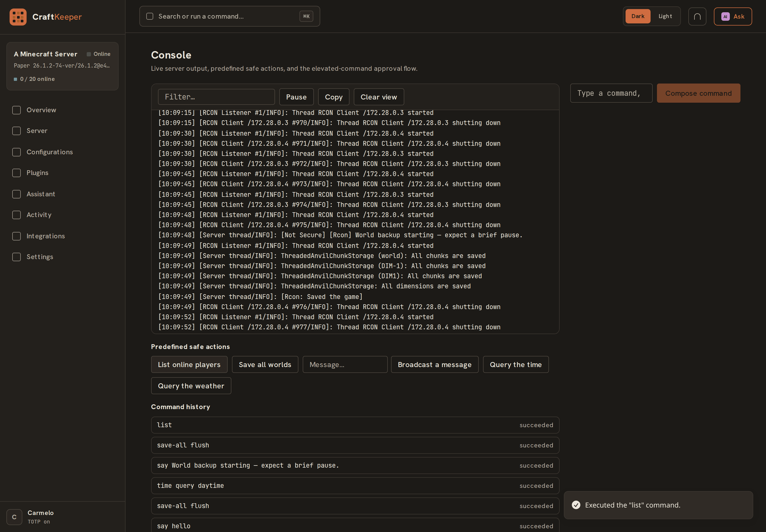This screenshot has height=532, width=766.
Task: Click the Configurations sidebar icon
Action: click(x=16, y=152)
